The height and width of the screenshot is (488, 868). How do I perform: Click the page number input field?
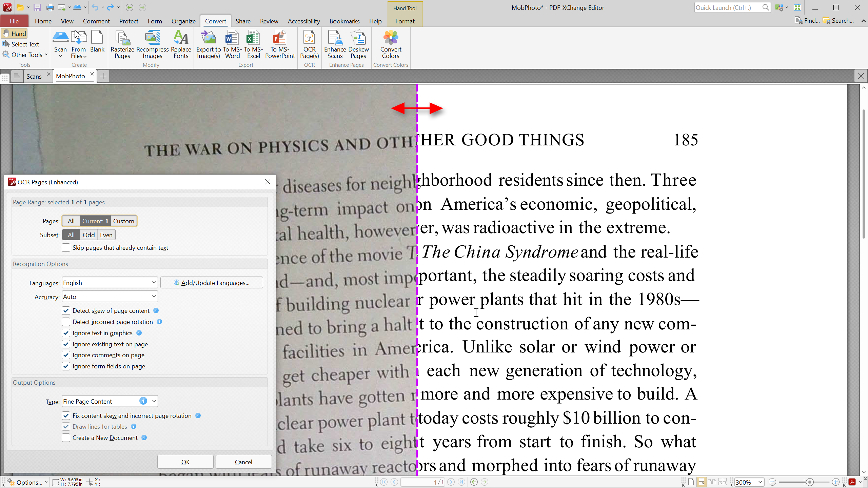pyautogui.click(x=422, y=482)
